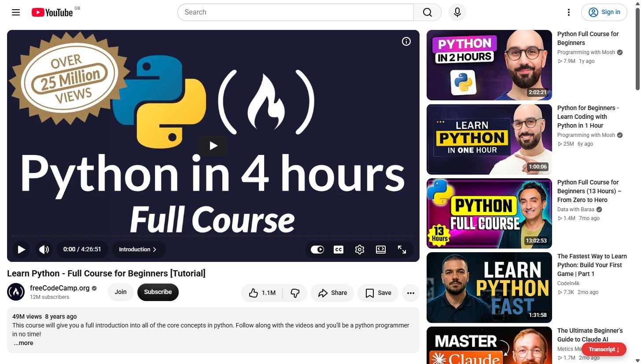
Task: Enter full screen mode
Action: click(402, 250)
